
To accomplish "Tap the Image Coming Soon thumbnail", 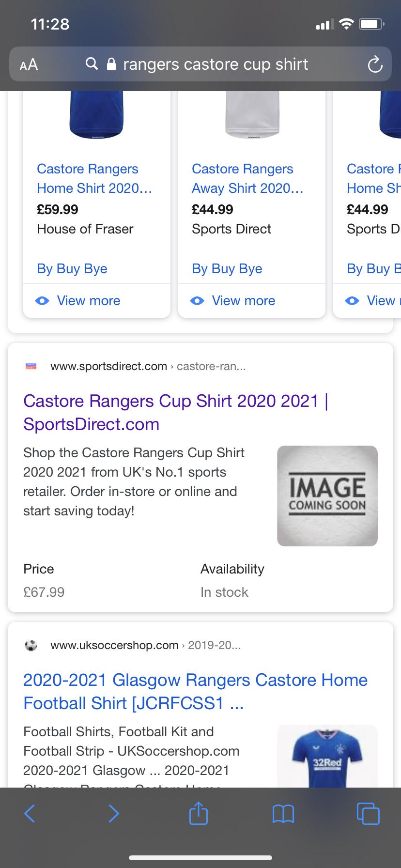I will pos(327,496).
